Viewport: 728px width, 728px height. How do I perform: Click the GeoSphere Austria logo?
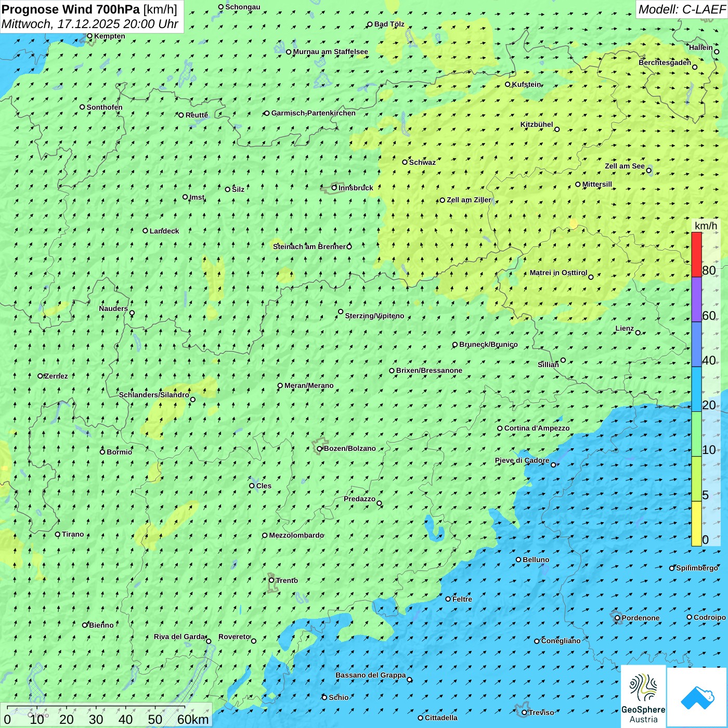[643, 697]
